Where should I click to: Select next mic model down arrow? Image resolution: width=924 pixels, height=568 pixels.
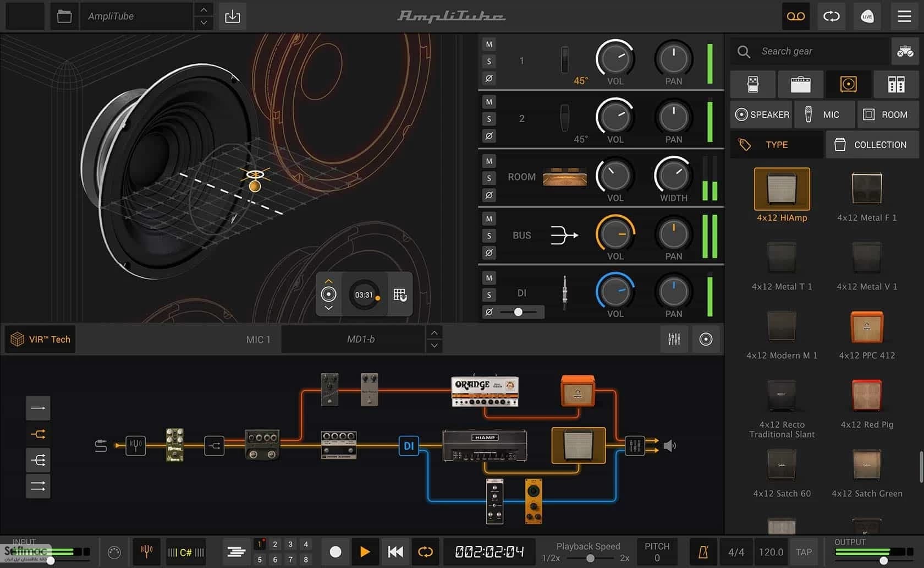click(435, 346)
